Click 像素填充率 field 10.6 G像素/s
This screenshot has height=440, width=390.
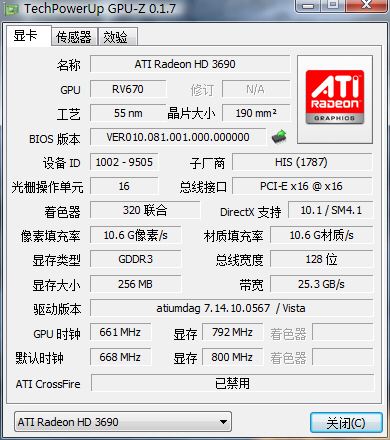point(136,235)
